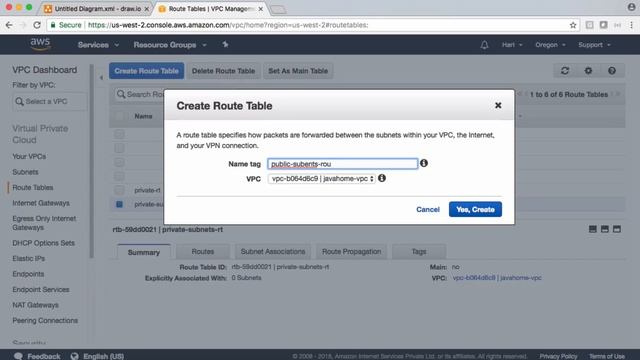Toggle checkbox for private-rt row
The height and width of the screenshot is (360, 640).
[119, 190]
